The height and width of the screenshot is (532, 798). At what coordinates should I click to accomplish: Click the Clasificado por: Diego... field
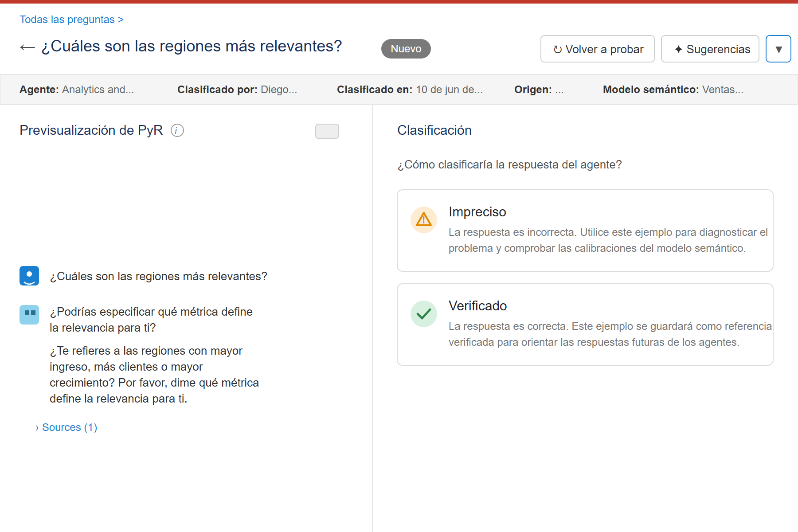click(237, 90)
